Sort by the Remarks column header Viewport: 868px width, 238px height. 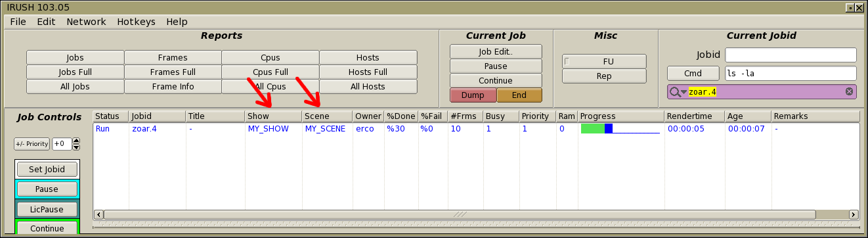click(x=815, y=116)
